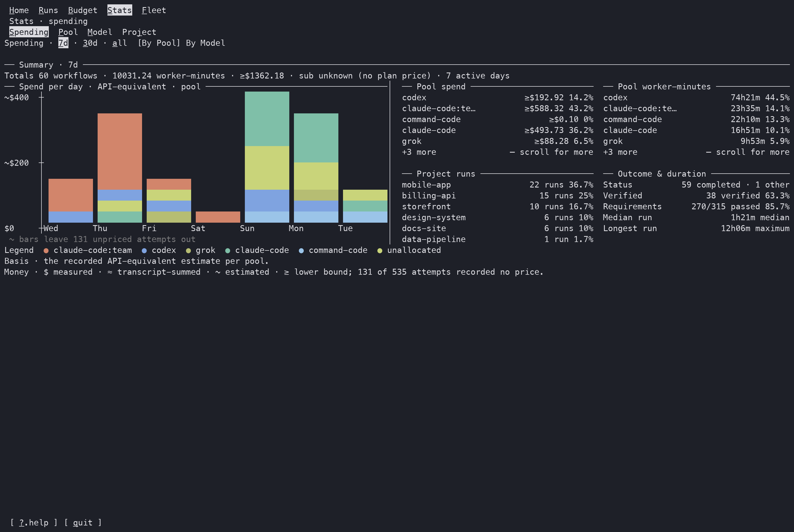Click the ?.help button

pos(34,523)
